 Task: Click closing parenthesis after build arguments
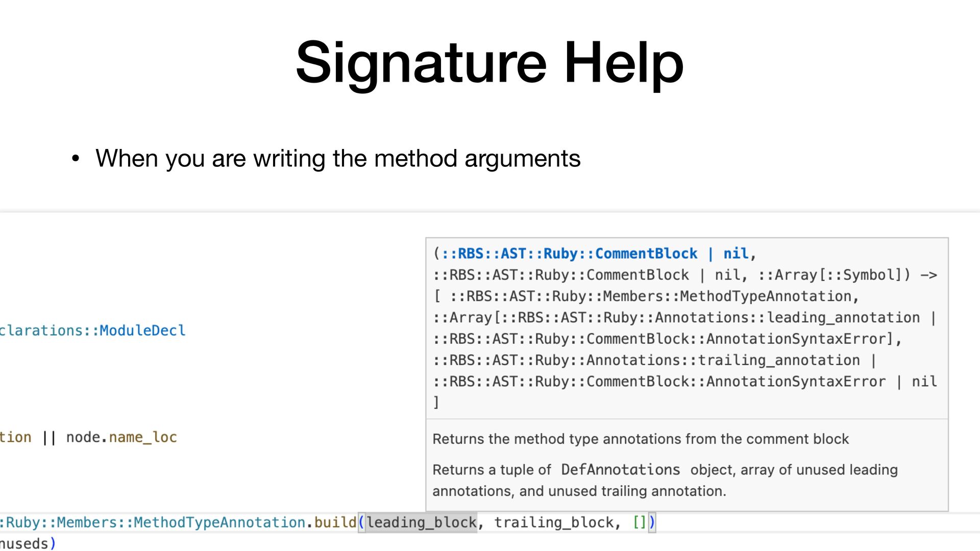pos(652,522)
